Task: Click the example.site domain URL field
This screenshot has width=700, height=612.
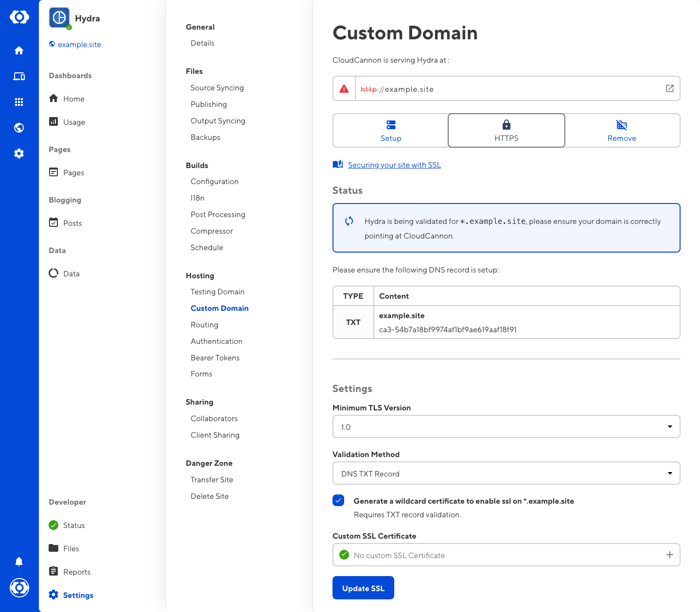Action: (x=507, y=88)
